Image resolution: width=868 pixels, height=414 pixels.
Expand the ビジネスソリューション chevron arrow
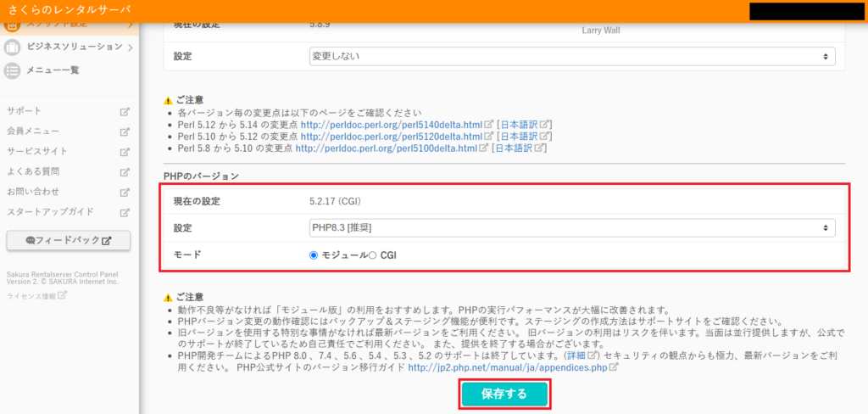pos(130,48)
